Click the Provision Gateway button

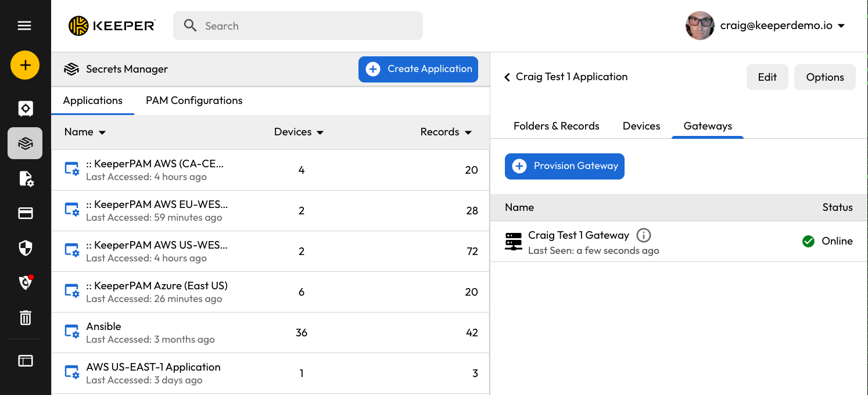point(564,166)
